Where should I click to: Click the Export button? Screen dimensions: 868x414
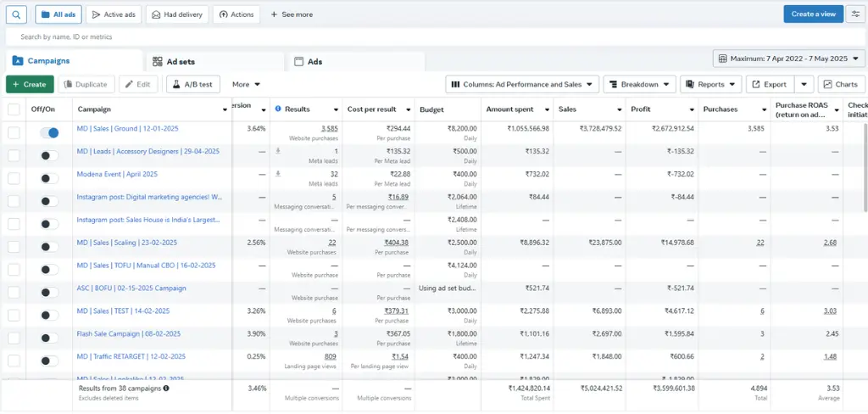pos(770,84)
